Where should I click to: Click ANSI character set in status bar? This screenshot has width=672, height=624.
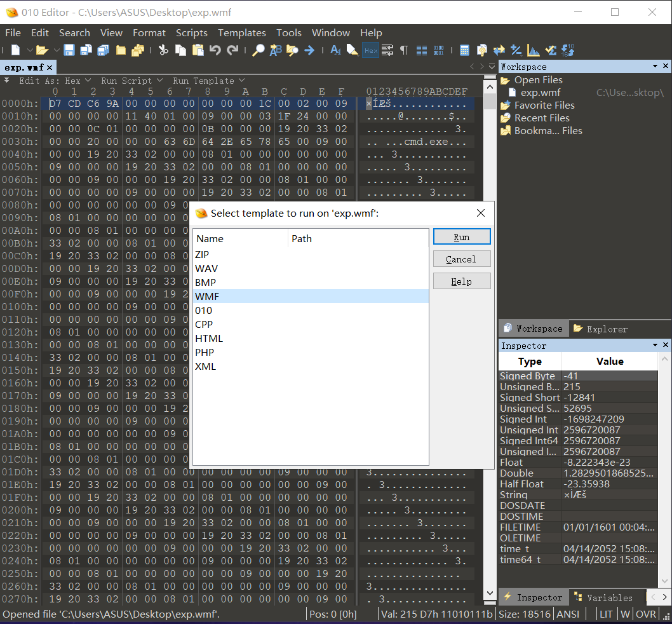coord(568,614)
